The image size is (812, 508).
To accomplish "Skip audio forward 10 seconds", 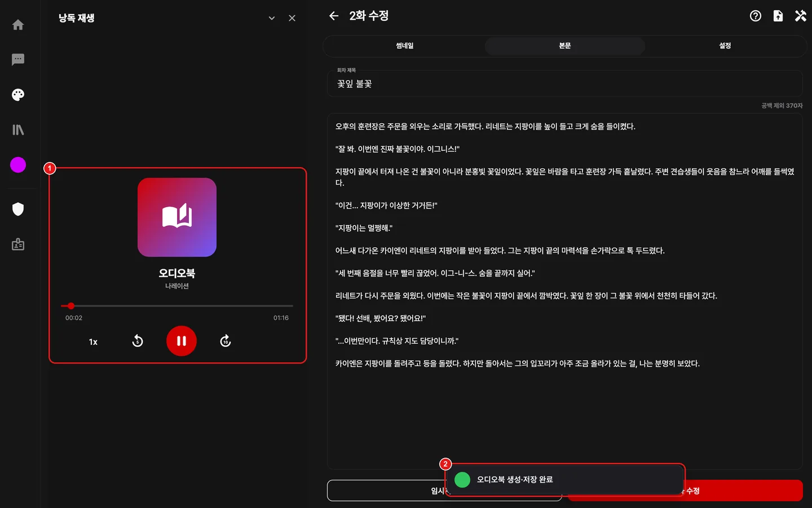I will click(226, 341).
